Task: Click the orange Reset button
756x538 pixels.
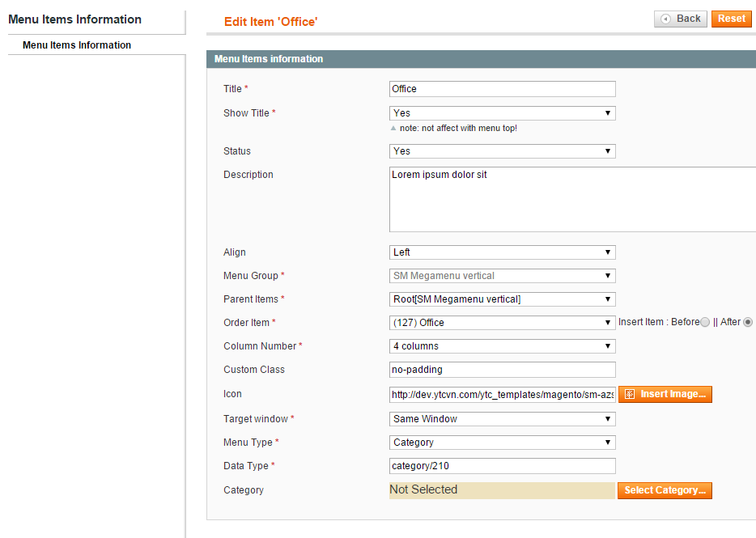Action: click(732, 19)
